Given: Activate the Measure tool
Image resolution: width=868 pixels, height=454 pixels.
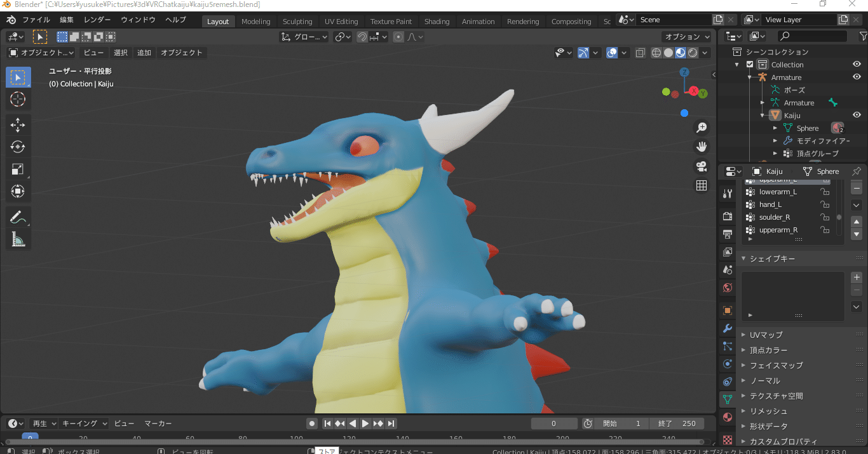Looking at the screenshot, I should pos(18,239).
